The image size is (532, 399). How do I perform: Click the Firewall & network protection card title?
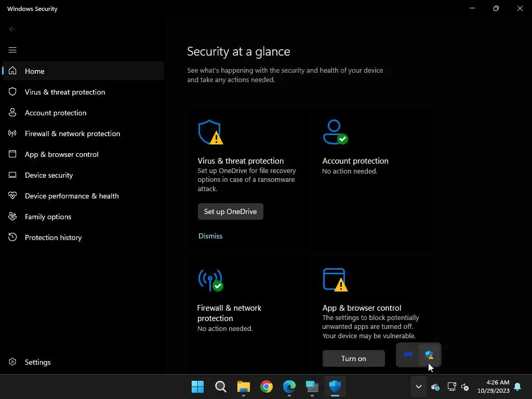tap(229, 313)
